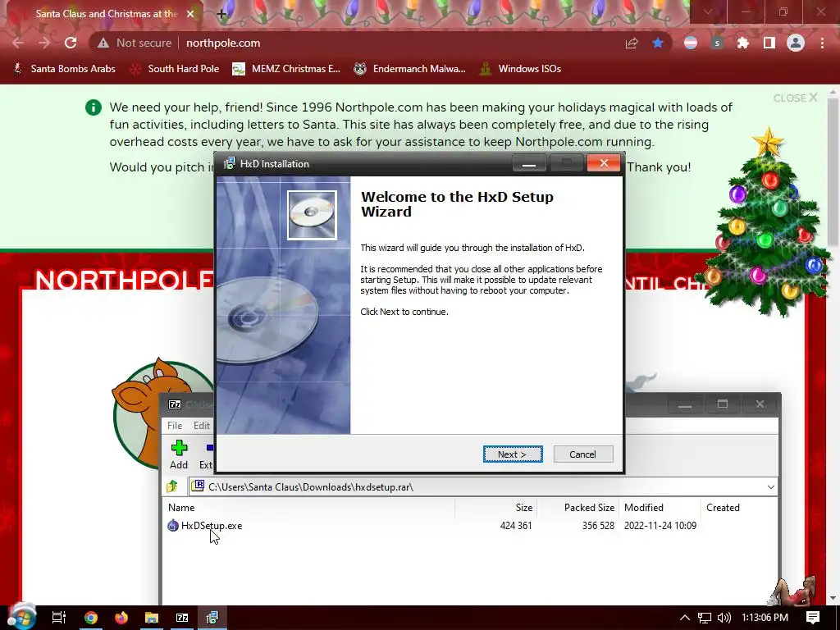Open the Windows Start button
This screenshot has height=630, width=840.
pyautogui.click(x=21, y=617)
